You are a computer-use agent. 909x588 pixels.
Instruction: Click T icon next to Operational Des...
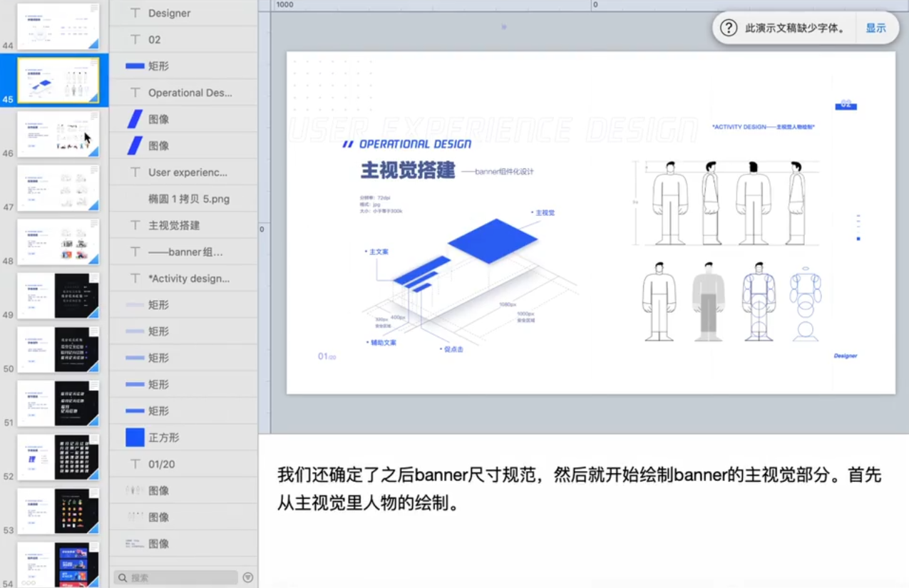[135, 93]
